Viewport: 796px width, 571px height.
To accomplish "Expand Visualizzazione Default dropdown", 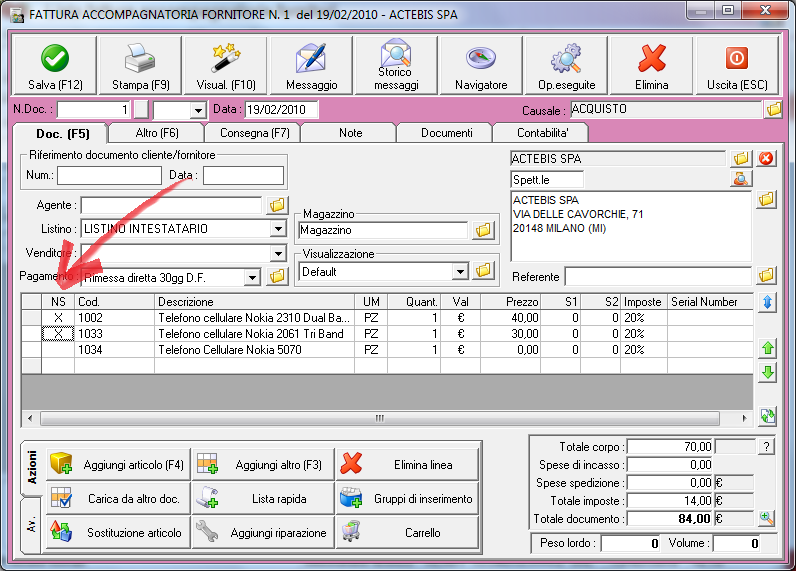I will tap(460, 271).
